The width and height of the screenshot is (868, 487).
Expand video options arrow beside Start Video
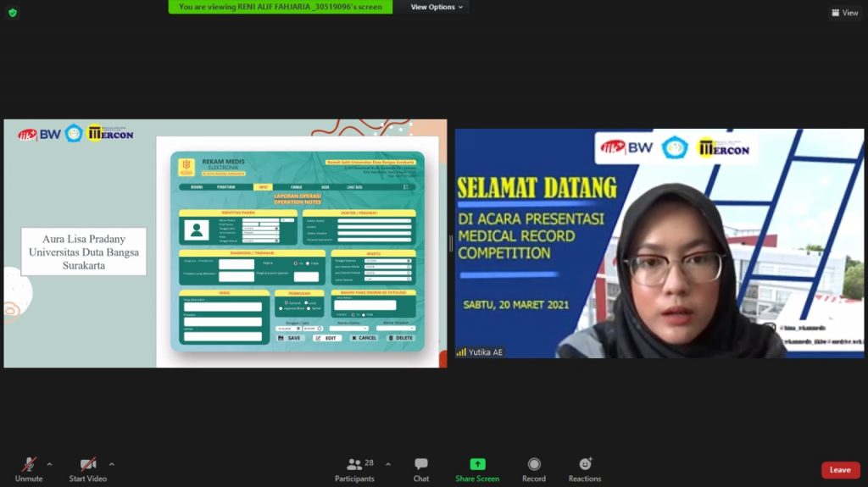111,464
